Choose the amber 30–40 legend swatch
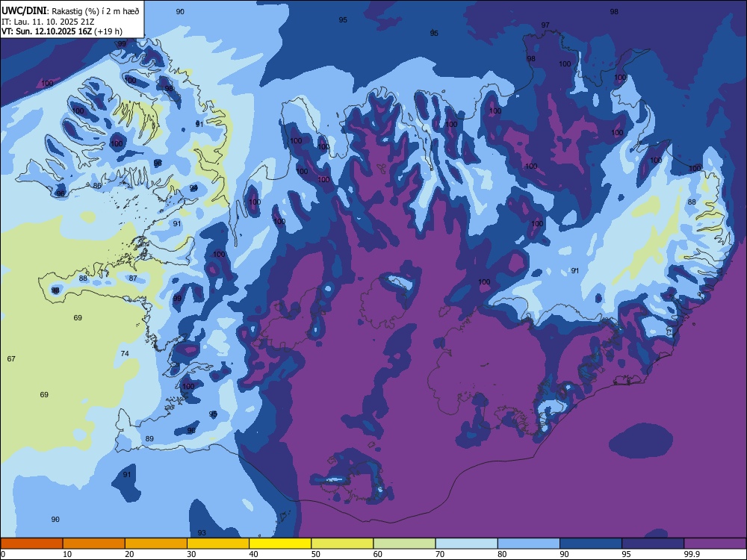Viewport: 747px width, 560px height. pyautogui.click(x=218, y=544)
